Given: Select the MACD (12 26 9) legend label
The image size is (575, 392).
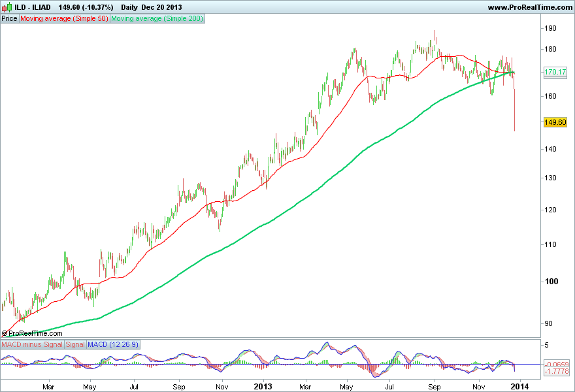Looking at the screenshot, I should [113, 344].
